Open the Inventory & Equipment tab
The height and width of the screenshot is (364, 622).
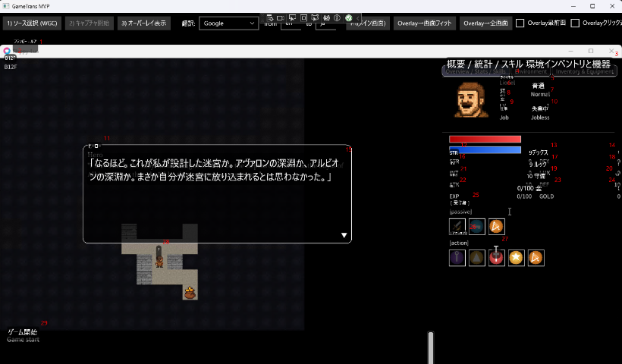(583, 71)
